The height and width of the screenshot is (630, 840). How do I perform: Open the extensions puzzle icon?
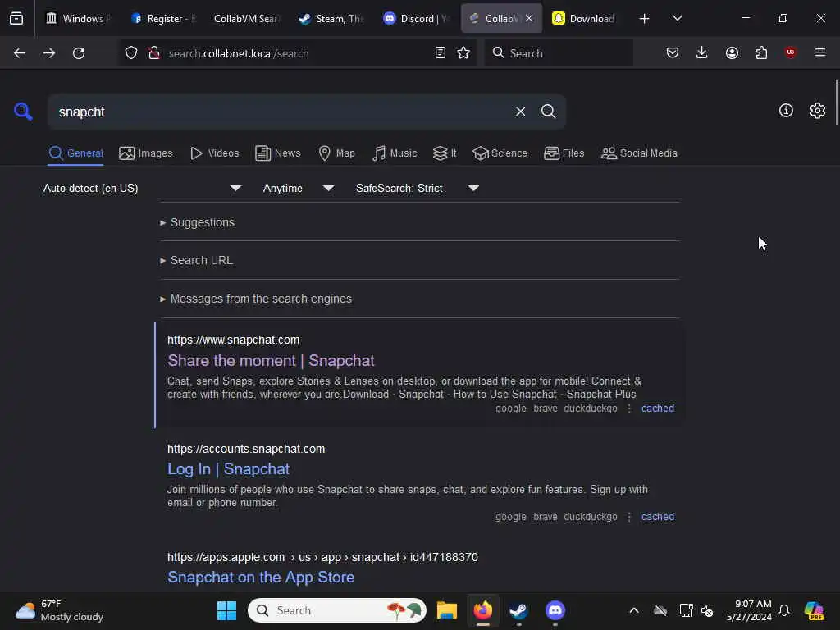click(761, 53)
